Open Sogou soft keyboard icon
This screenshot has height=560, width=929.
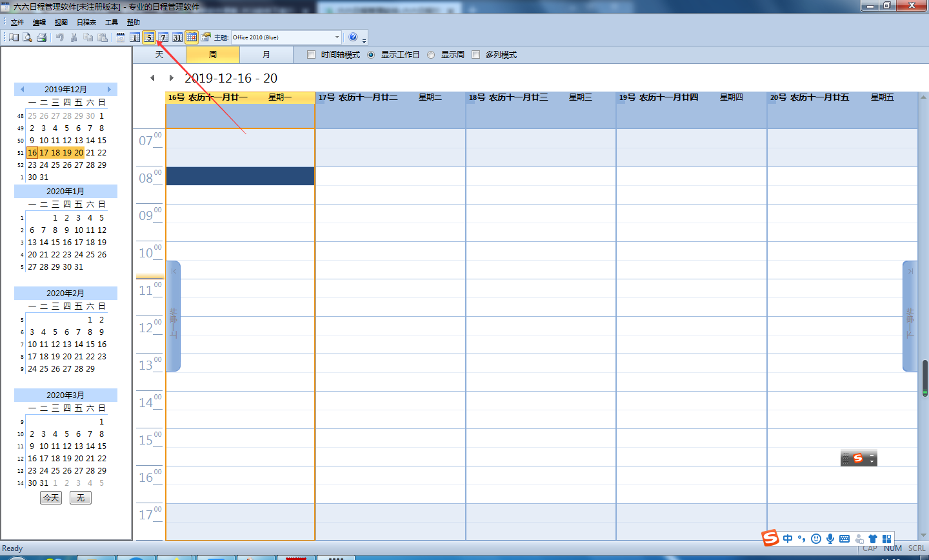(844, 539)
